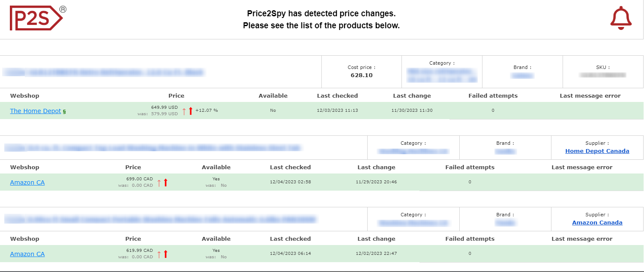Click the 11/29/2023 20:46 last change date

(376, 182)
